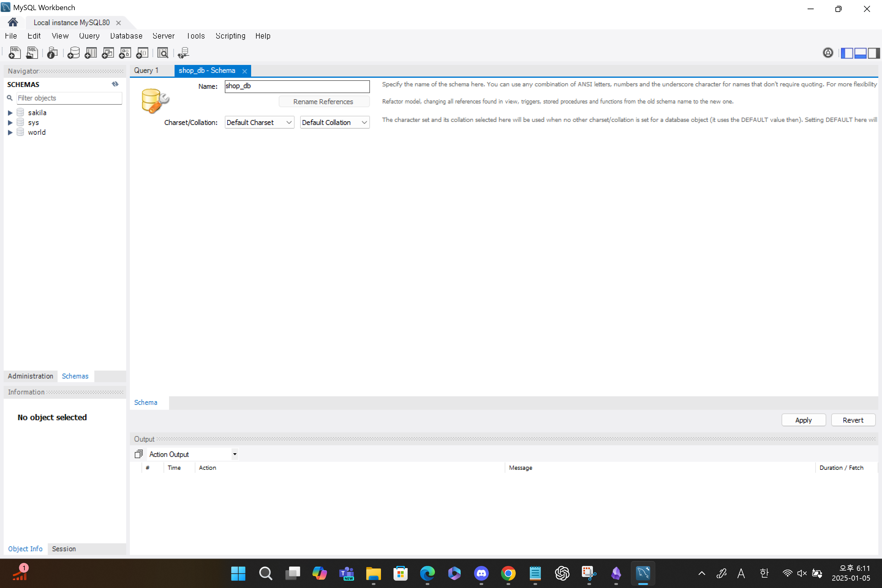Viewport: 882px width, 588px height.
Task: Create a new stored procedure icon
Action: 125,53
